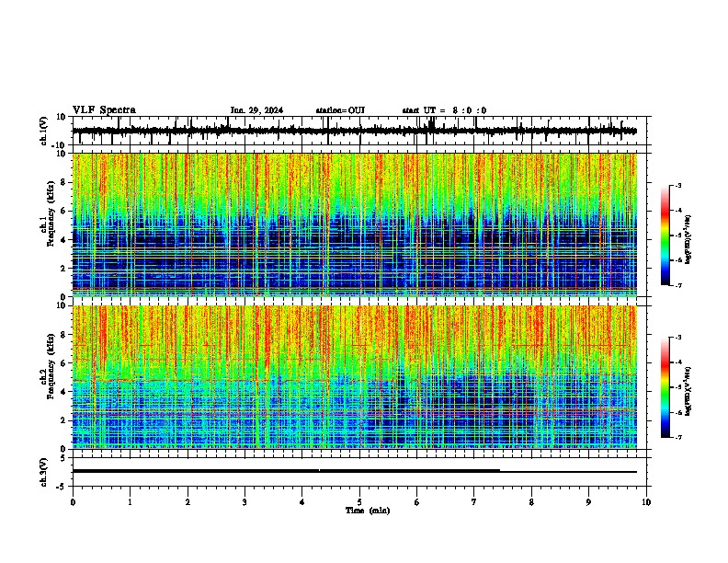Click the '6' kHz tick on ch.2 spectrogram
Viewport: 728px width, 563px height.
click(63, 363)
